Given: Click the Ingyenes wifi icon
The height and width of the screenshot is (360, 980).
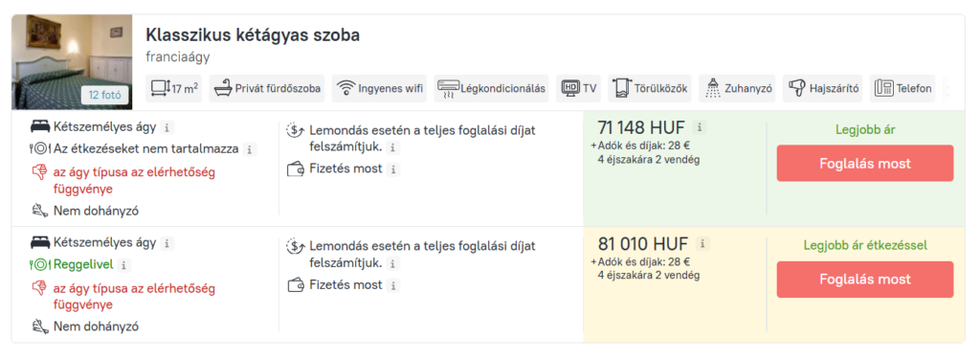Looking at the screenshot, I should click(345, 88).
